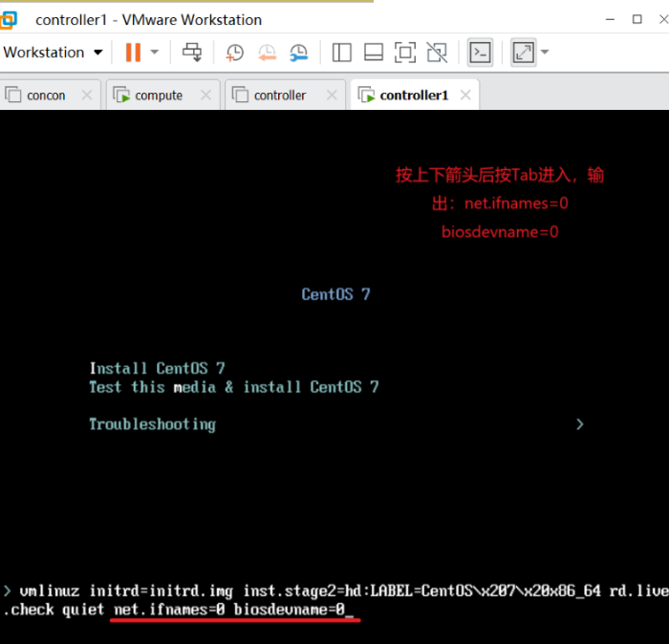Expand the stretch display options arrow
This screenshot has width=669, height=644.
coord(545,52)
